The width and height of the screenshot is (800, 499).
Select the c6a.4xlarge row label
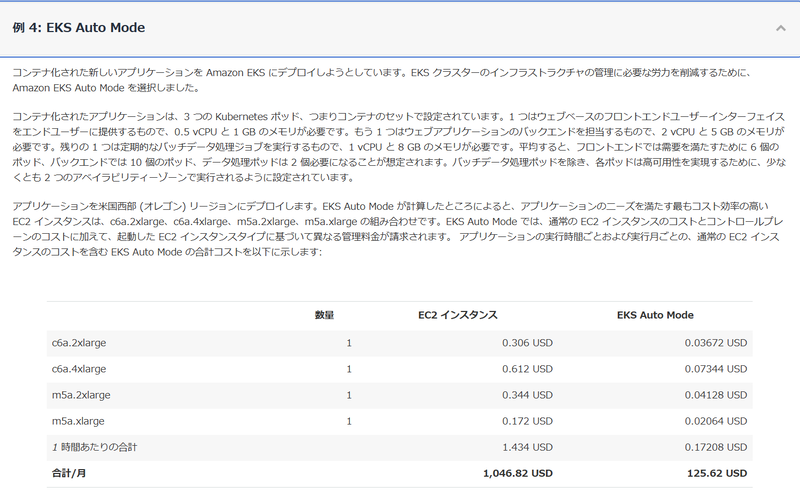pos(79,369)
